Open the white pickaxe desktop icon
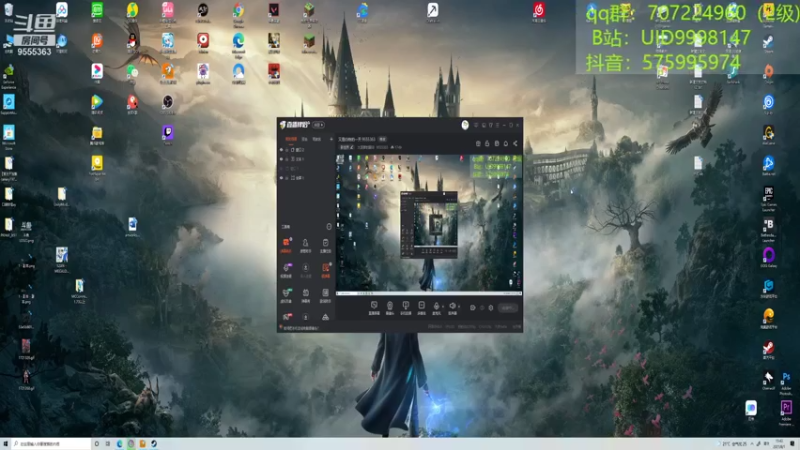Screen dimensions: 800x450 (x=432, y=10)
